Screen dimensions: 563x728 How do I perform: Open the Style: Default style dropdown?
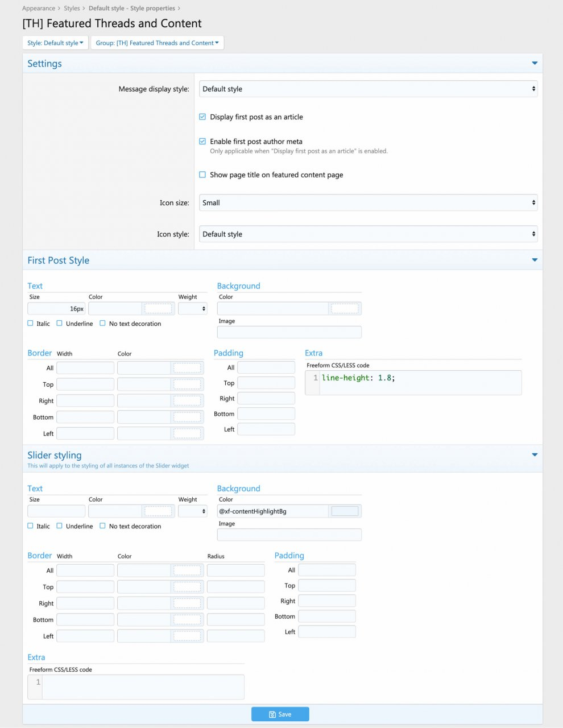(55, 43)
